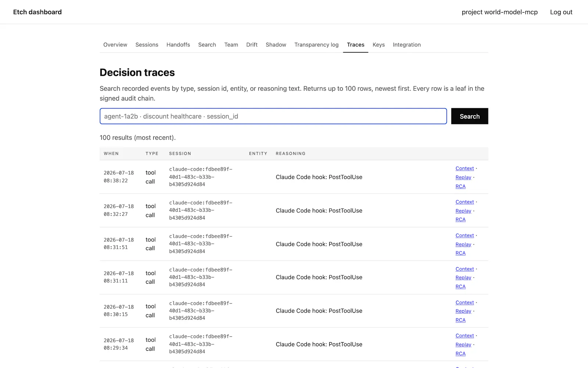View Context for the 08:31:11 trace

pos(465,269)
